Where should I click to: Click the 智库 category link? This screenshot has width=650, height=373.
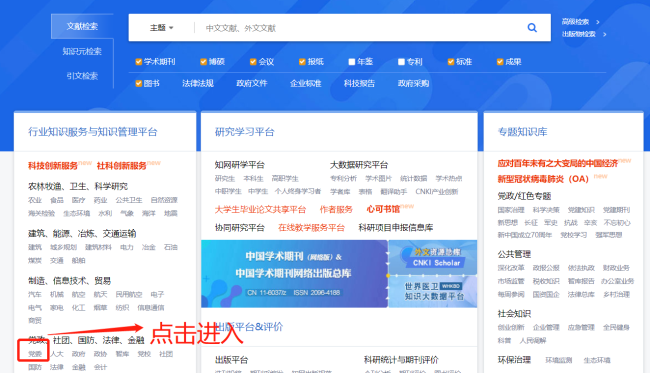click(122, 354)
